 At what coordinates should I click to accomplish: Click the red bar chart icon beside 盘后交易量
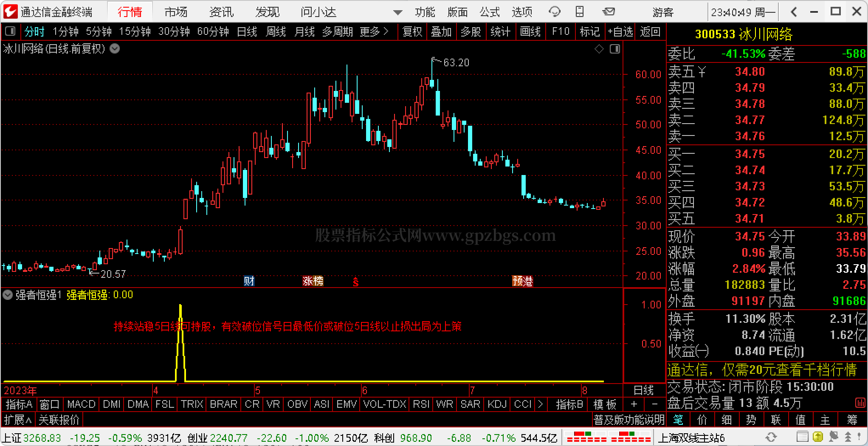coord(860,403)
